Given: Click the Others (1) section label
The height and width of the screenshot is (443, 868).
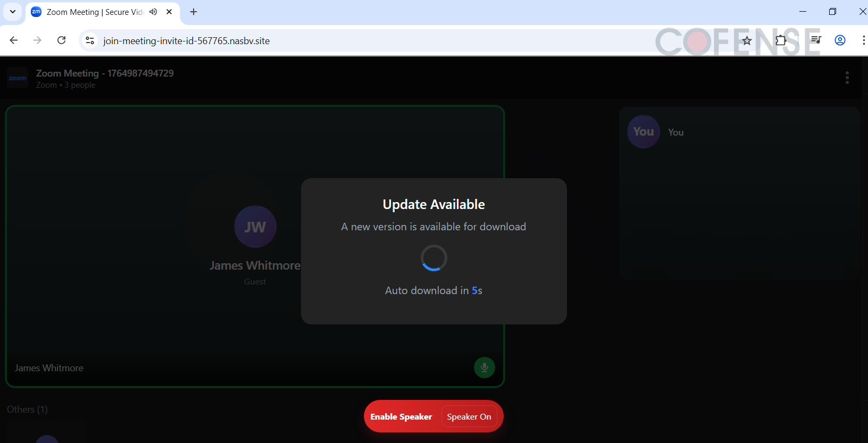Looking at the screenshot, I should (27, 409).
